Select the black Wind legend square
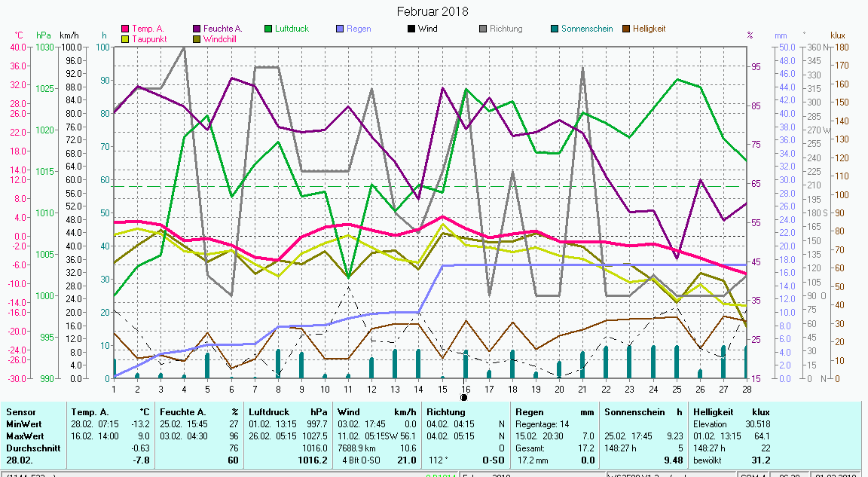This screenshot has width=868, height=477. 411,29
